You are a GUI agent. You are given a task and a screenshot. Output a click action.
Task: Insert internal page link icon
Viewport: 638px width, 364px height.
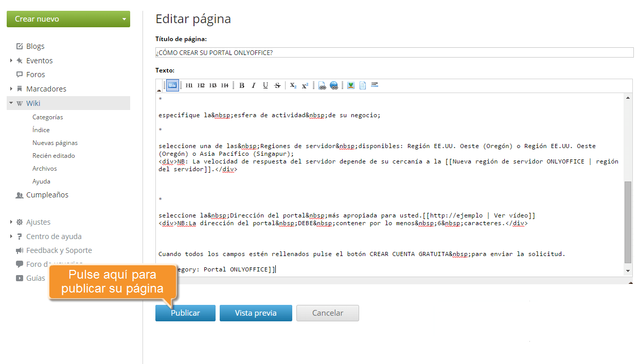pyautogui.click(x=322, y=86)
